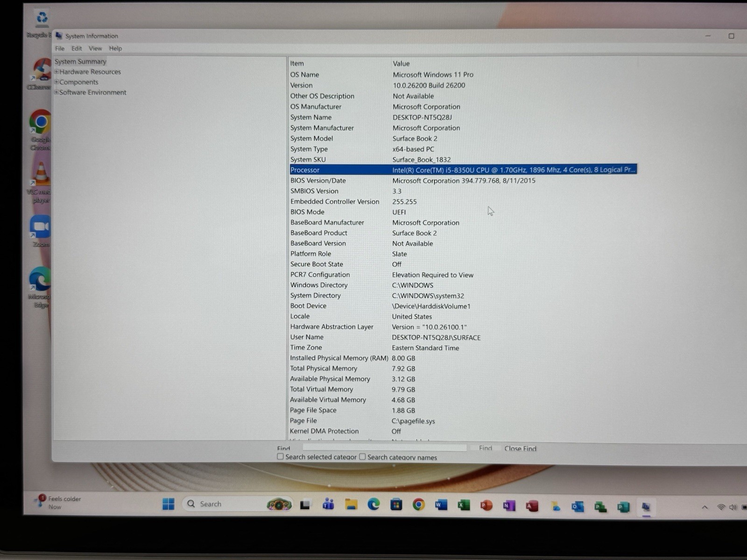Open PowerPoint from the taskbar
Viewport: 747px width, 560px height.
point(486,505)
